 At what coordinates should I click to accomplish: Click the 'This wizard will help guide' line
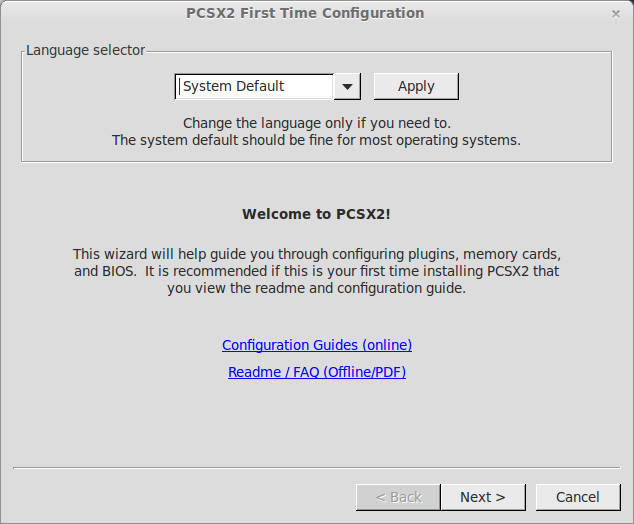(x=316, y=254)
